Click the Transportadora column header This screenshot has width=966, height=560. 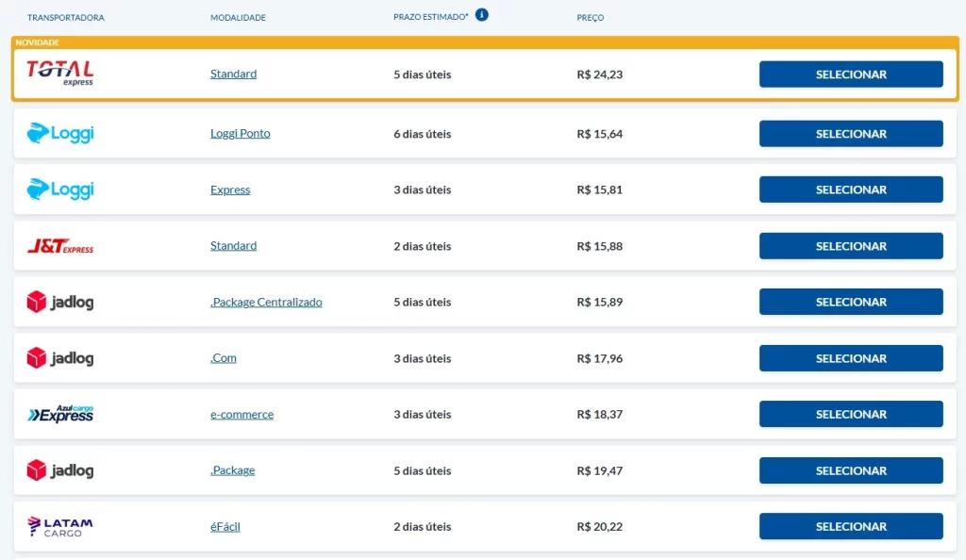(66, 17)
